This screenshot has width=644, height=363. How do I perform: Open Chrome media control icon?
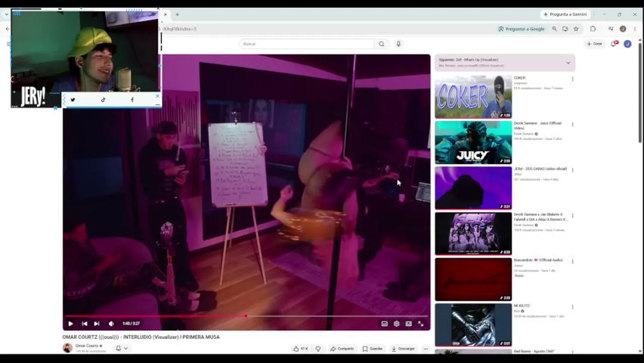611,29
